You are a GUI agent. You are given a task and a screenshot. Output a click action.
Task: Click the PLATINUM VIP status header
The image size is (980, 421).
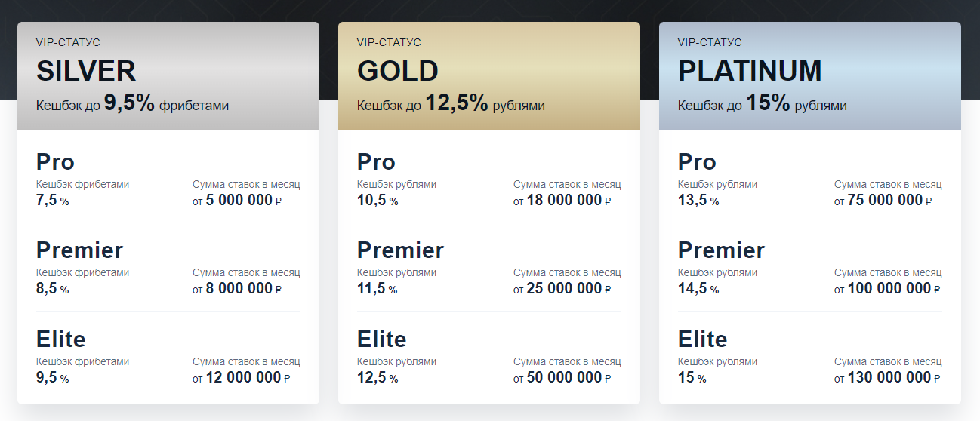pyautogui.click(x=810, y=75)
